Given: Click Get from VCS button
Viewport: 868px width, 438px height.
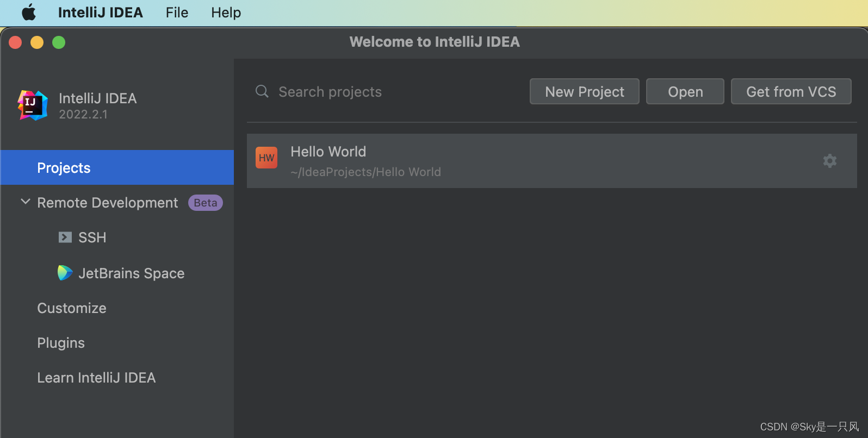Looking at the screenshot, I should 791,91.
